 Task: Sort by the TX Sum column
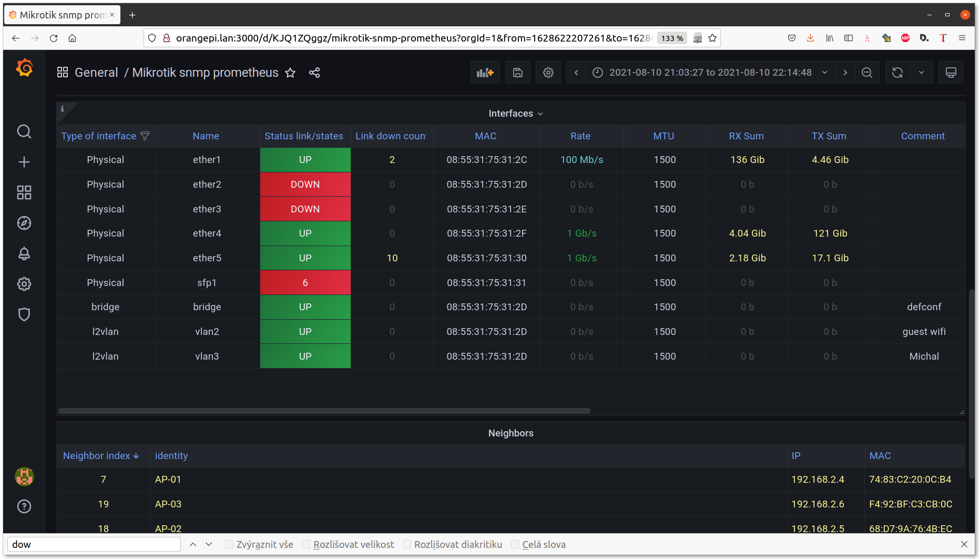[829, 136]
